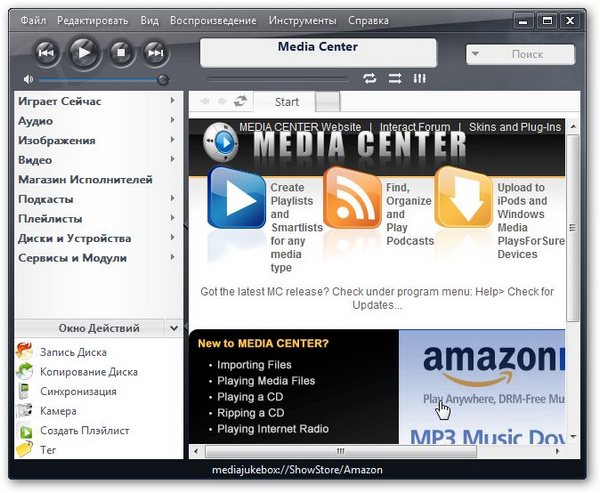Collapse the Окно Действий panel
600x493 pixels.
(x=173, y=327)
